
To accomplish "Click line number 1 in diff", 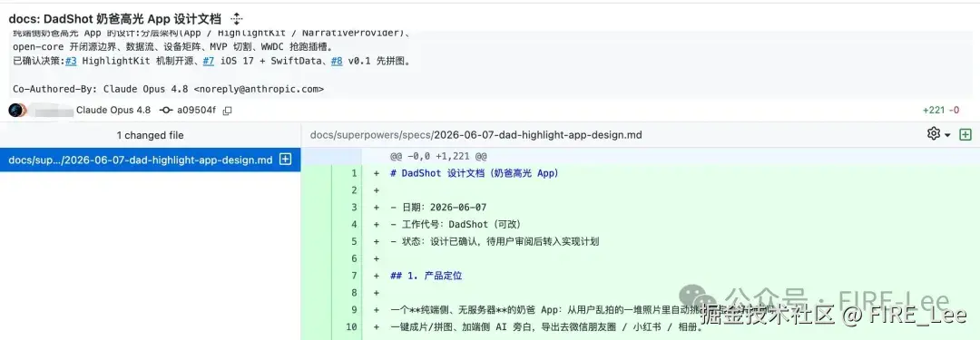I will (354, 173).
